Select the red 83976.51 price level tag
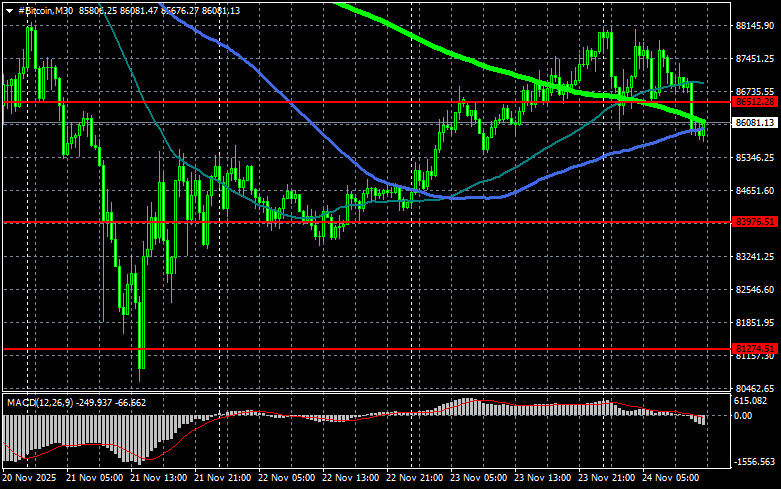This screenshot has height=489, width=781. click(755, 222)
